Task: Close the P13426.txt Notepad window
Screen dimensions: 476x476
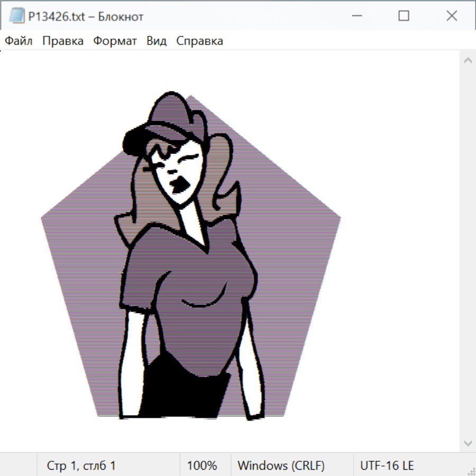Action: pos(451,16)
